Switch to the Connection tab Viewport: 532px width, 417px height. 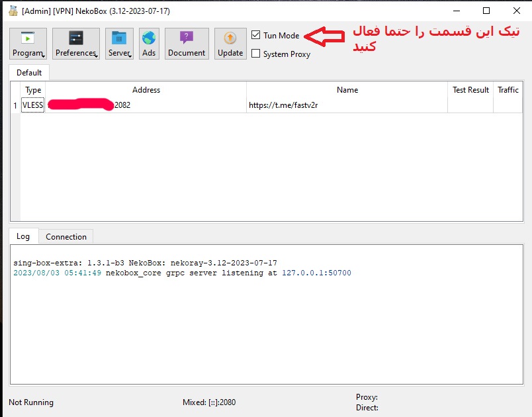(x=66, y=236)
